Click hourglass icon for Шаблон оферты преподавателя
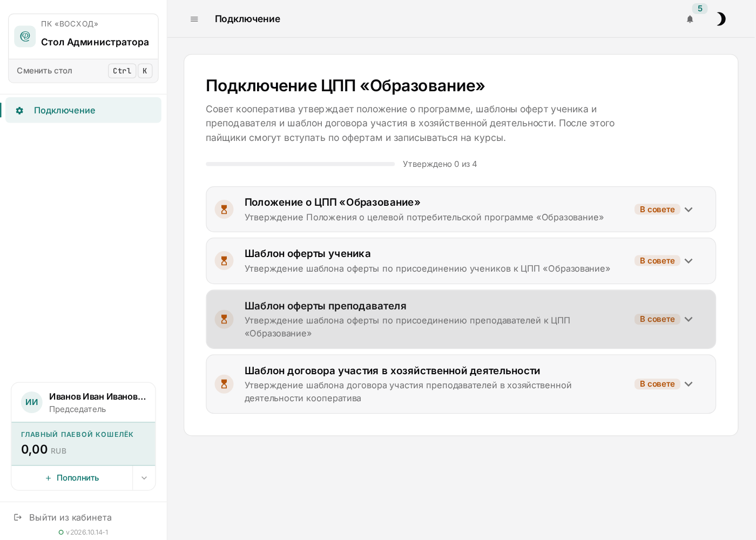This screenshot has width=756, height=540. [224, 319]
